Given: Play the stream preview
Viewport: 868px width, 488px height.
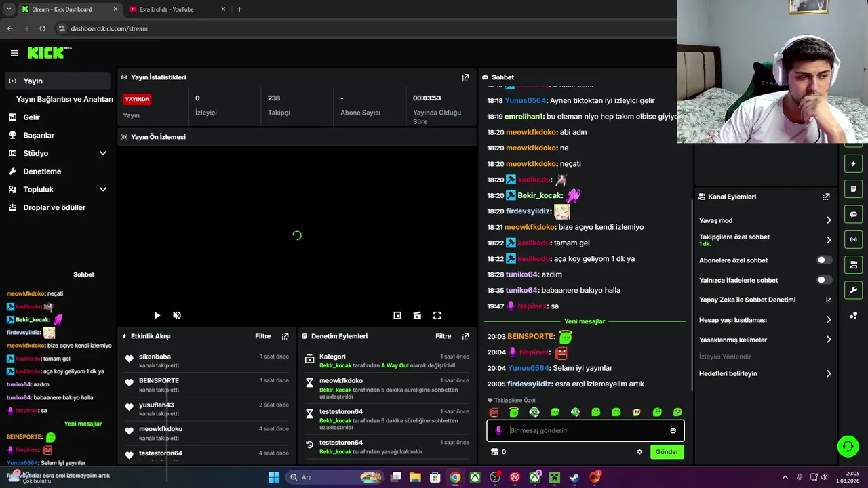Looking at the screenshot, I should pyautogui.click(x=157, y=315).
